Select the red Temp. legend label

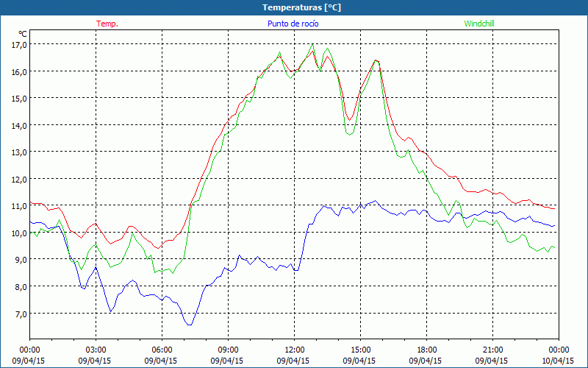(x=107, y=24)
